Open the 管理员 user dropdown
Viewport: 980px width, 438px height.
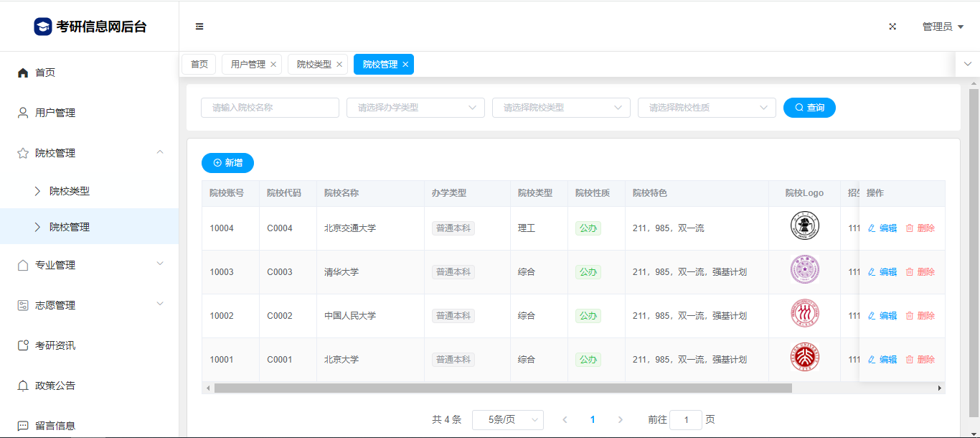(x=942, y=27)
